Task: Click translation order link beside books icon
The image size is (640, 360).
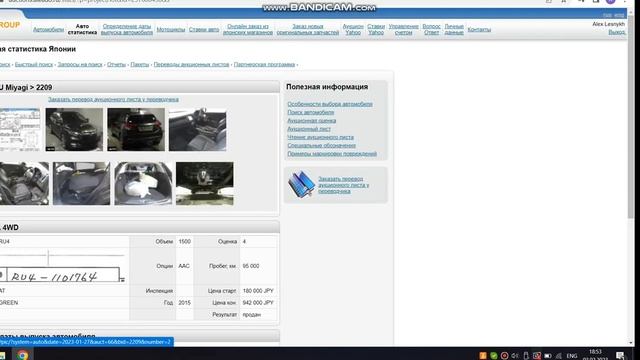Action: pos(344,185)
